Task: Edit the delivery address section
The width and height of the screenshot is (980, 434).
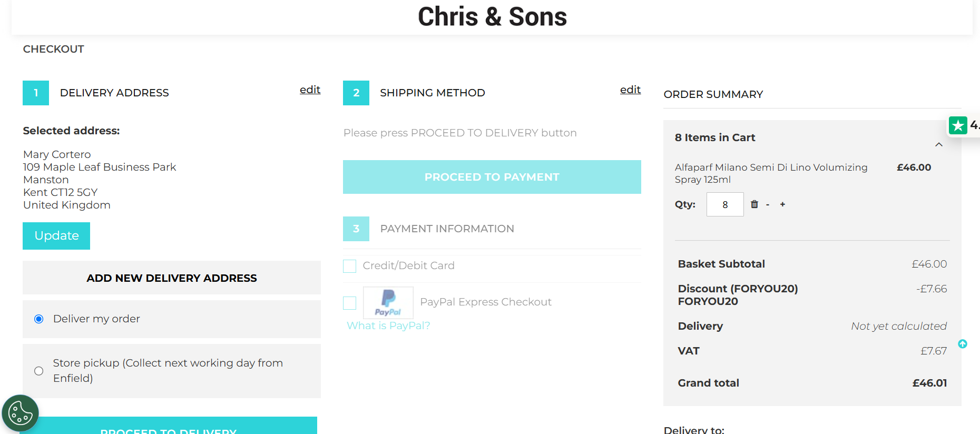Action: point(310,90)
